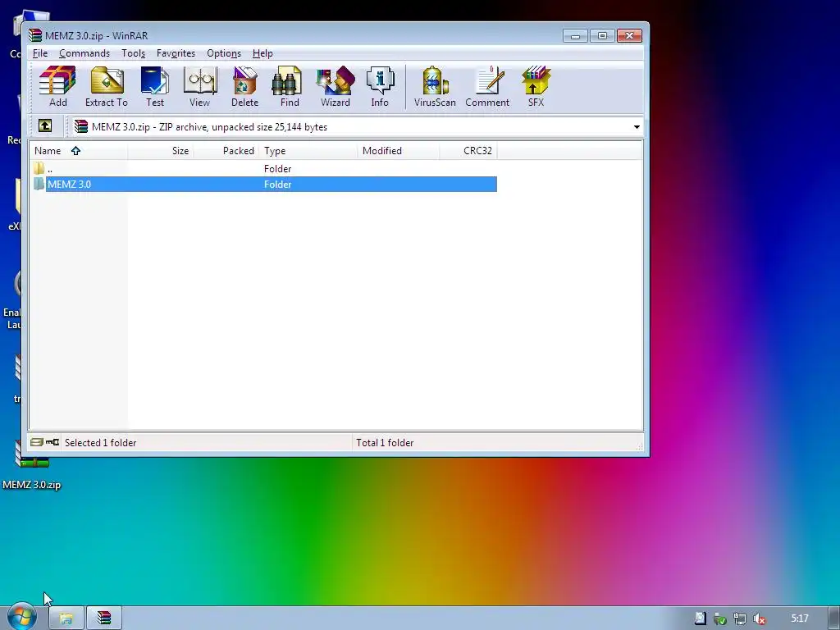Click the SFX toolbar icon
Image resolution: width=840 pixels, height=630 pixels.
pyautogui.click(x=536, y=86)
